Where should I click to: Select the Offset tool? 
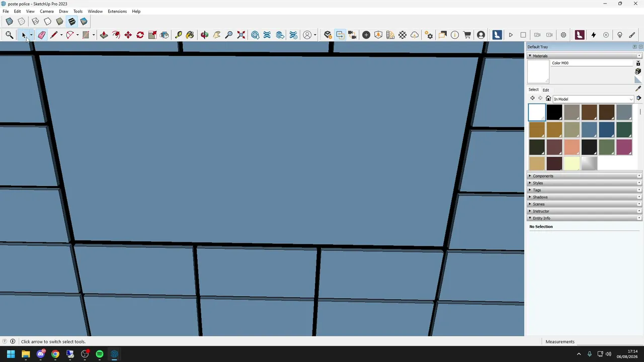click(116, 35)
